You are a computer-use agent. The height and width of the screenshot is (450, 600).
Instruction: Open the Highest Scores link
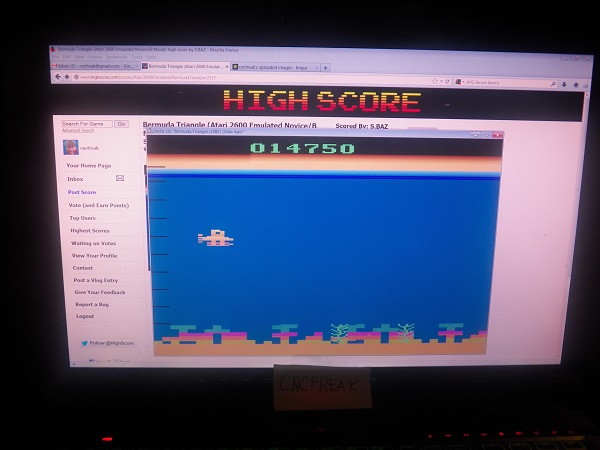[90, 230]
